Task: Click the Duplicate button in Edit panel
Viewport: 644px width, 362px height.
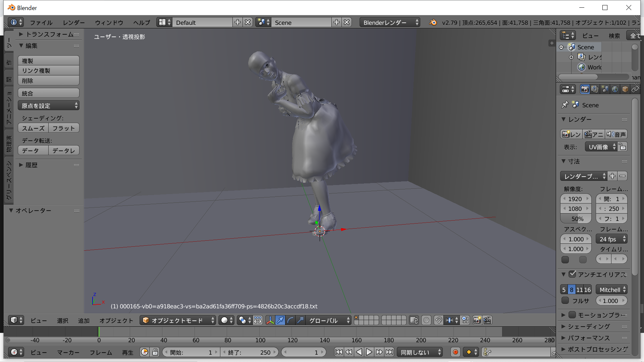Action: (x=48, y=61)
